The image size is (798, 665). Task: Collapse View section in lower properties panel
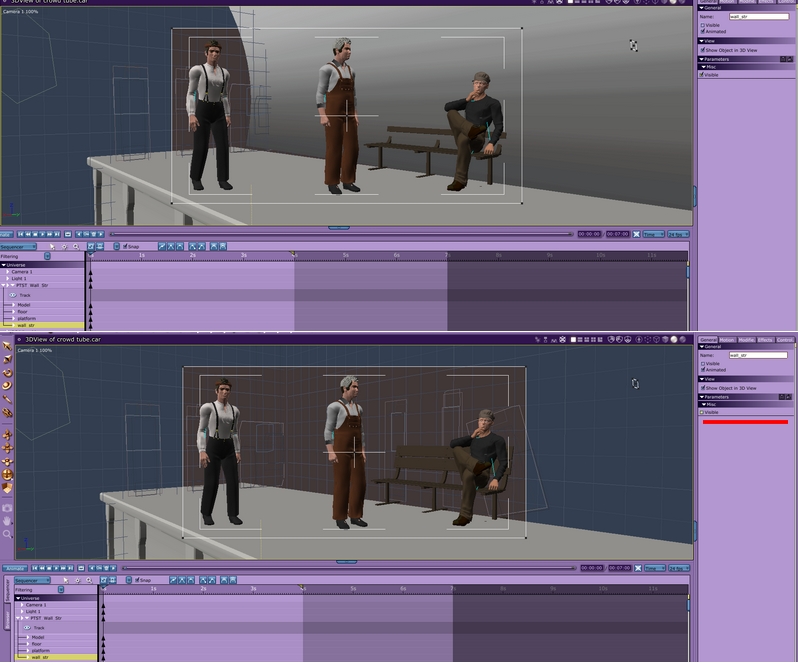pos(701,379)
